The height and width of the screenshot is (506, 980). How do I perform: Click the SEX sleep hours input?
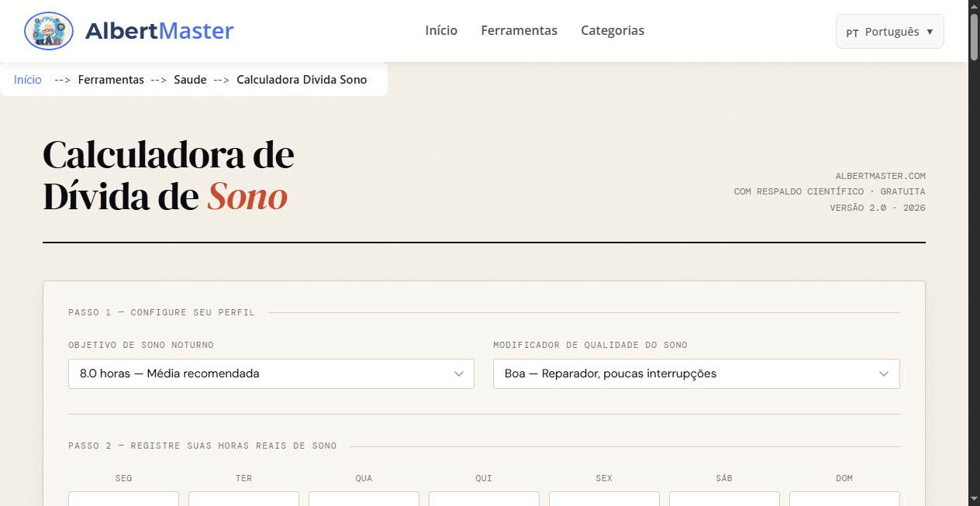point(603,500)
